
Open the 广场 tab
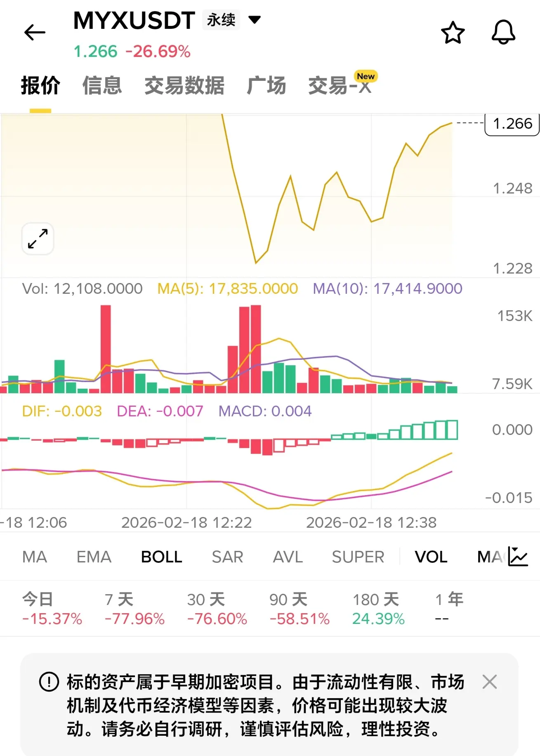(266, 85)
